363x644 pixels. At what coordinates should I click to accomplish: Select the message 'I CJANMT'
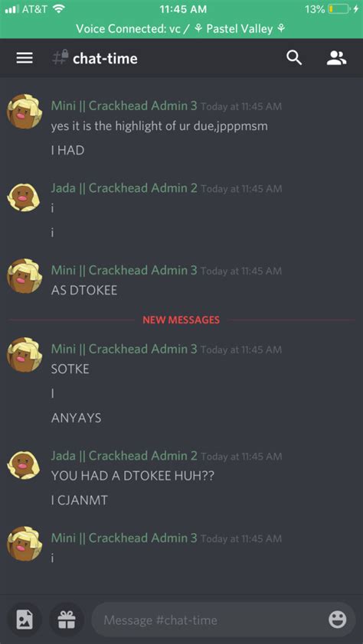[x=80, y=501]
